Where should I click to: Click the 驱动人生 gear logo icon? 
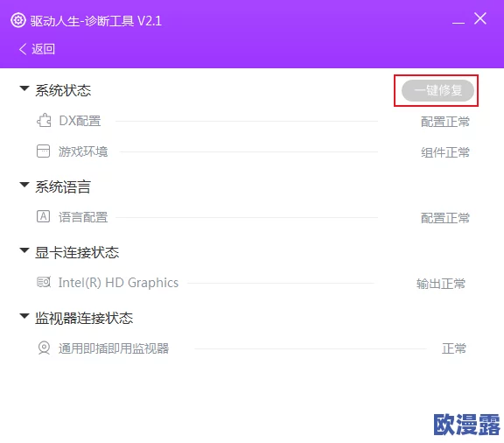(x=18, y=20)
